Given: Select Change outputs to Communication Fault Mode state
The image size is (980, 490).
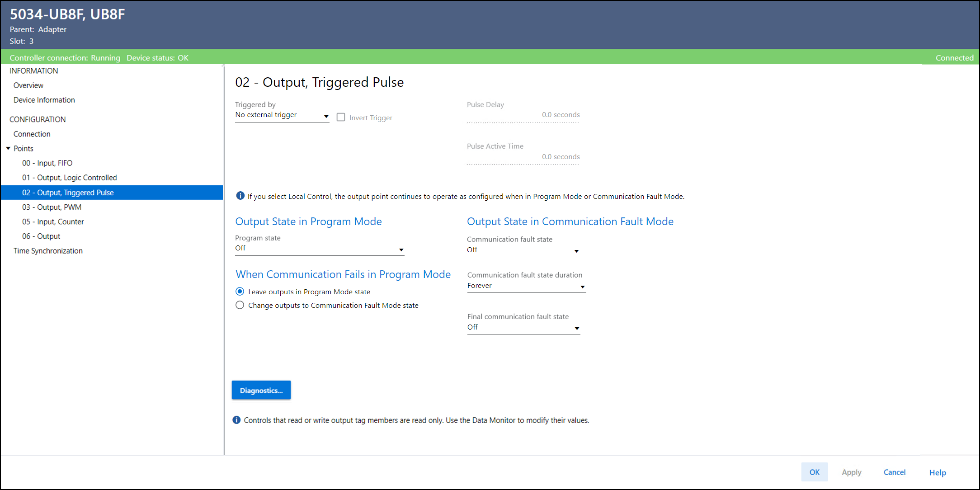Looking at the screenshot, I should [x=240, y=305].
